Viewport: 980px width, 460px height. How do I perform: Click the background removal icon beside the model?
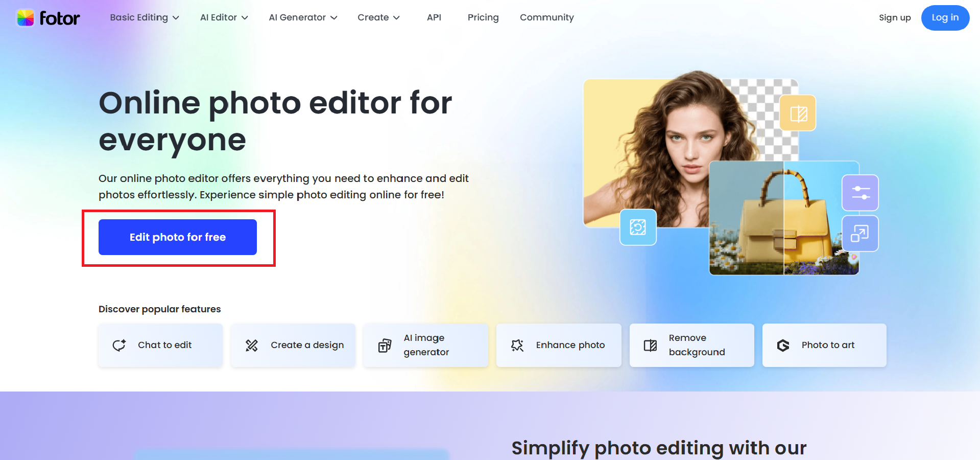pos(638,227)
